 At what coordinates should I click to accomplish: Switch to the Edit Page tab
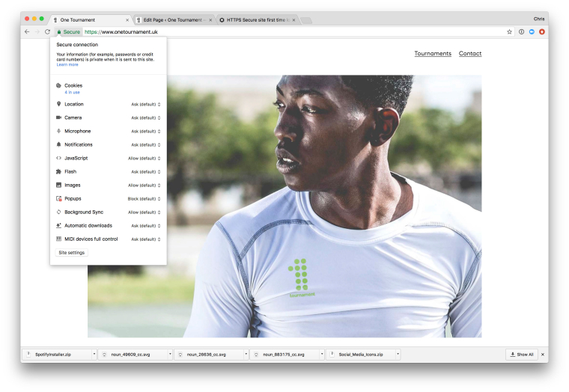tap(171, 19)
